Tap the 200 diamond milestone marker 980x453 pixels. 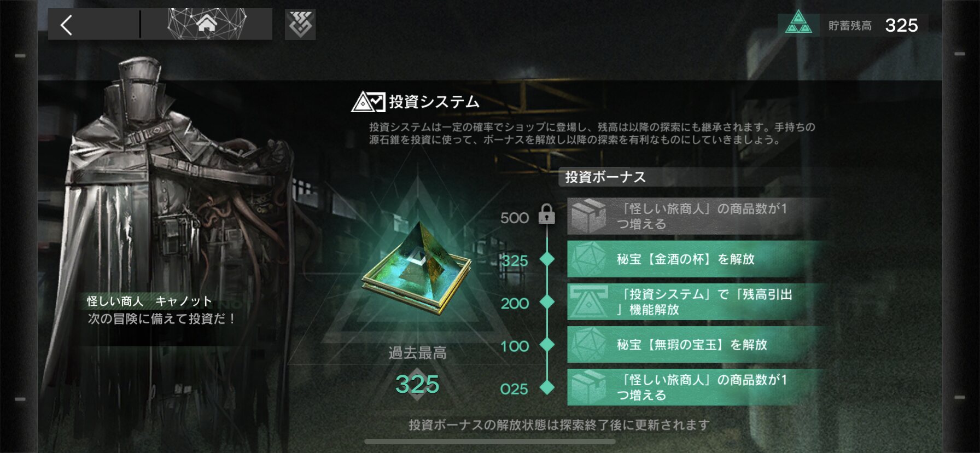point(547,301)
